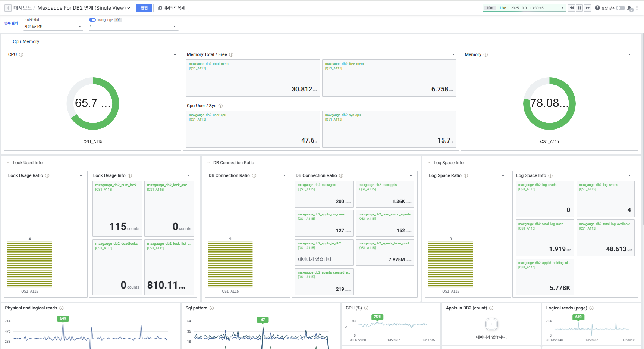Open the Sql pattern panel options menu
The image size is (644, 349).
(x=333, y=308)
